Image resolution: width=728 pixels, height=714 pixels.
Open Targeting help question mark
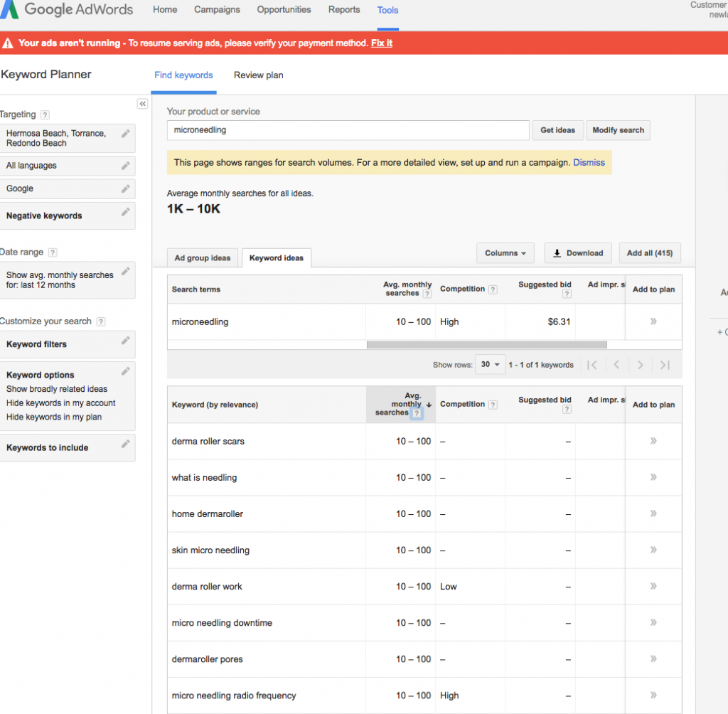45,114
